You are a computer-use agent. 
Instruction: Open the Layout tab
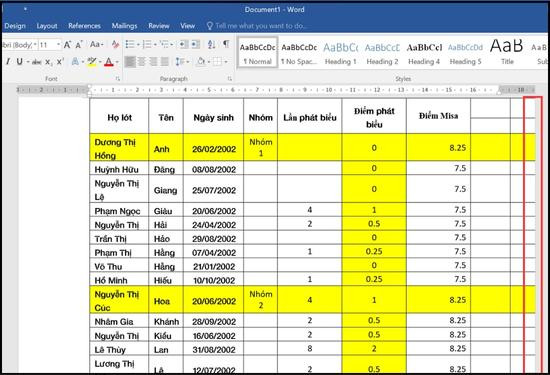[x=47, y=26]
